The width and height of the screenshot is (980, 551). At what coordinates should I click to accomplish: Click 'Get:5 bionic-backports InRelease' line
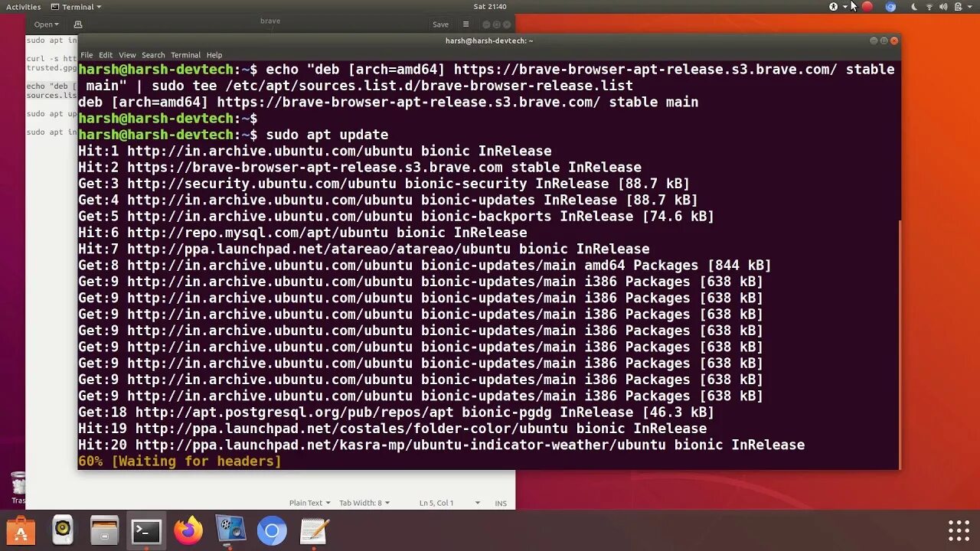tap(396, 217)
